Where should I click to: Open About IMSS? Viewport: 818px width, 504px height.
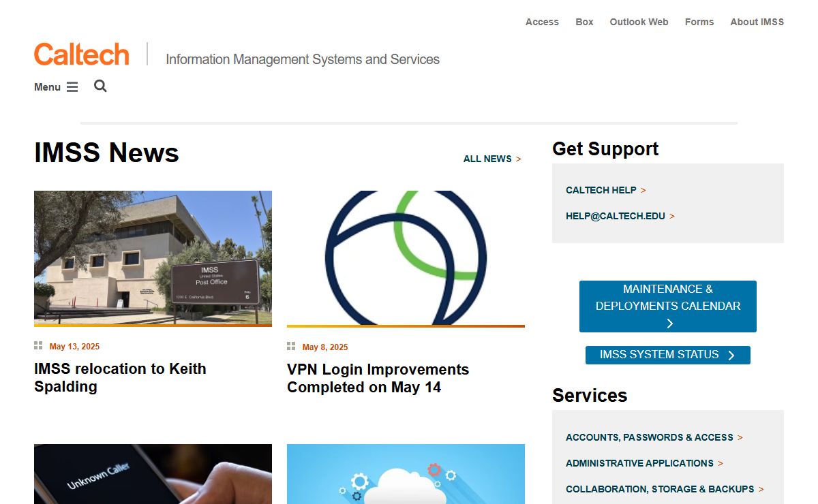coord(757,22)
